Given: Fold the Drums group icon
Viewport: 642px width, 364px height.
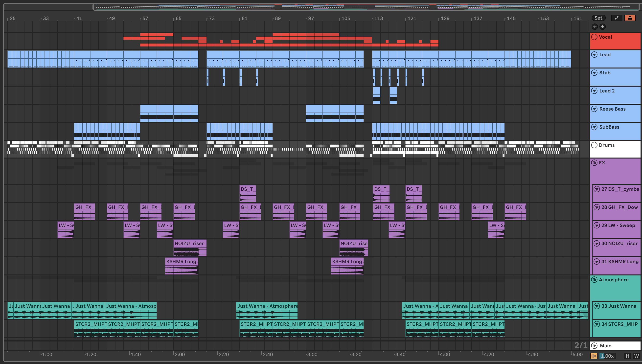Looking at the screenshot, I should pos(594,145).
